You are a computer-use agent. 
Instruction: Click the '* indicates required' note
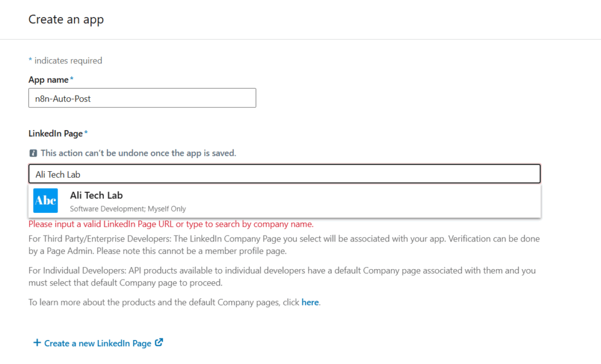coord(65,60)
